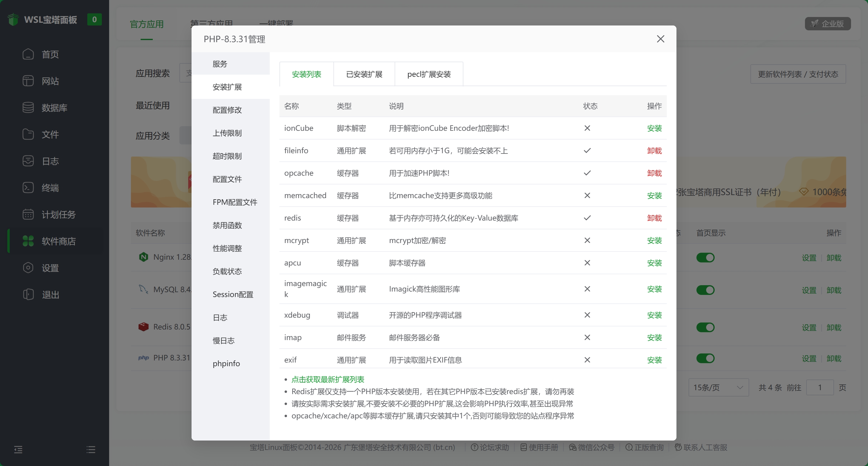This screenshot has width=868, height=466.
Task: Toggle 首页显示 switch for MySQL row
Action: click(705, 290)
